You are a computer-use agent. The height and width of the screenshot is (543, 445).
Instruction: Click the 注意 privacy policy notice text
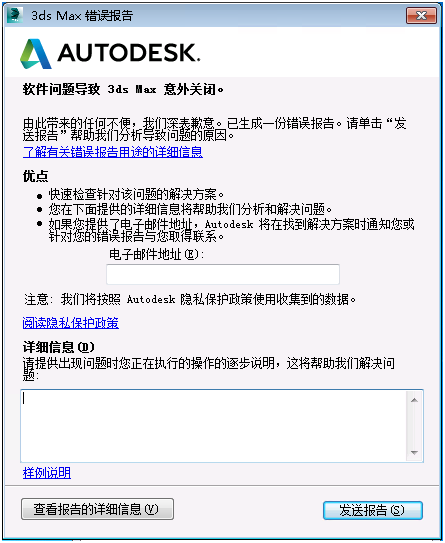click(190, 299)
